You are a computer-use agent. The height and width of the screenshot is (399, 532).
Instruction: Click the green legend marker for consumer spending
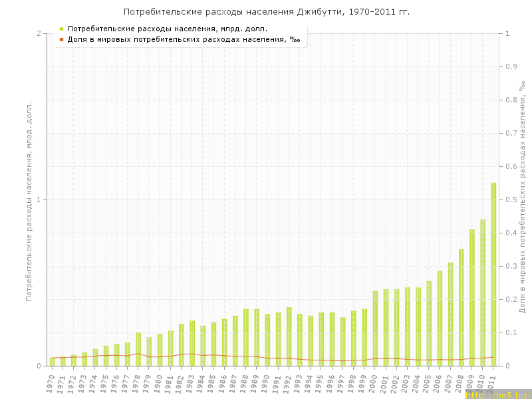pyautogui.click(x=61, y=29)
